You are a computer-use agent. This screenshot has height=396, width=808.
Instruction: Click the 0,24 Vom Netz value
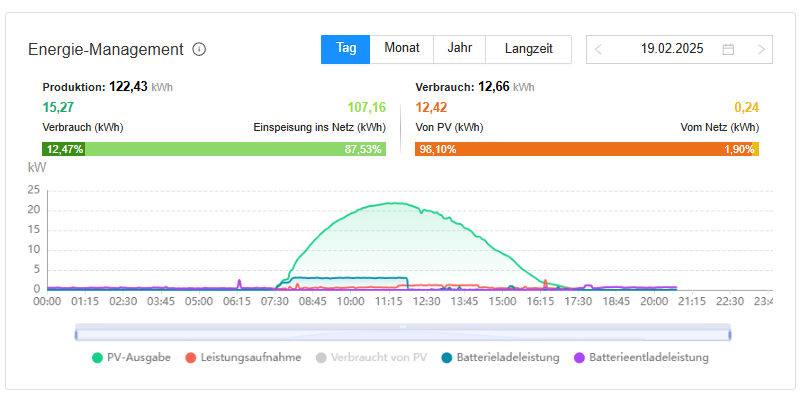coord(747,108)
